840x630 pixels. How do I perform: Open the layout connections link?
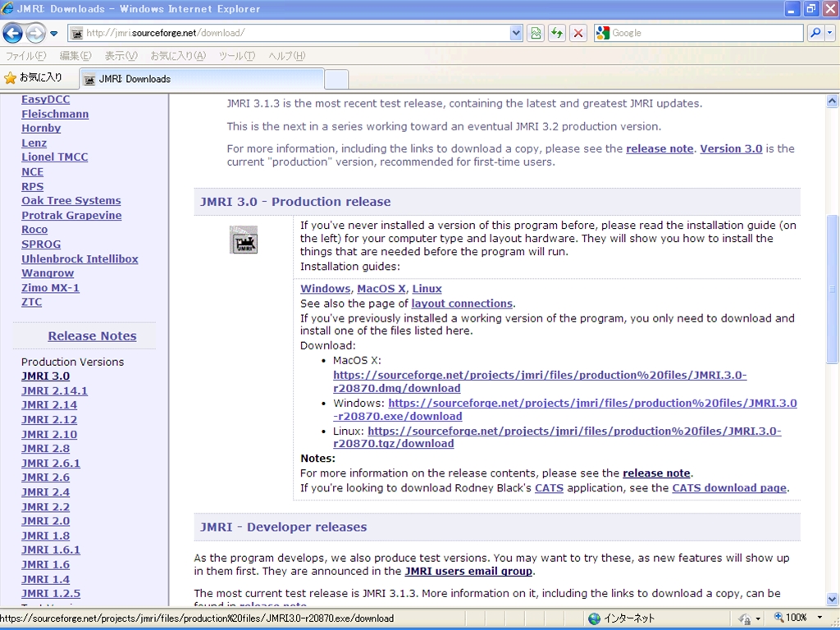click(462, 304)
